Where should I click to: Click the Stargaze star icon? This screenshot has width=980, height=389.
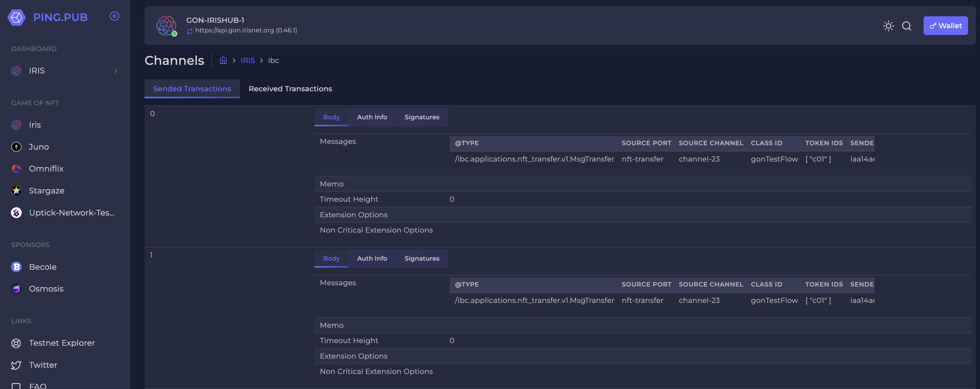pos(16,190)
